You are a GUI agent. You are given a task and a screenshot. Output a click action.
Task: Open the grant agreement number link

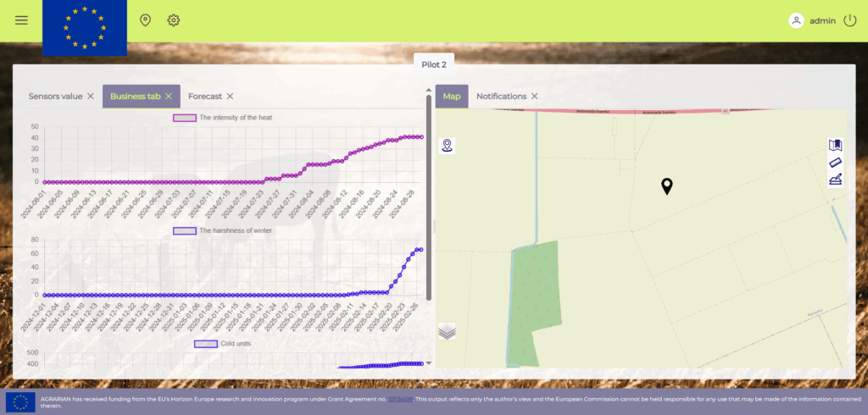pyautogui.click(x=400, y=398)
